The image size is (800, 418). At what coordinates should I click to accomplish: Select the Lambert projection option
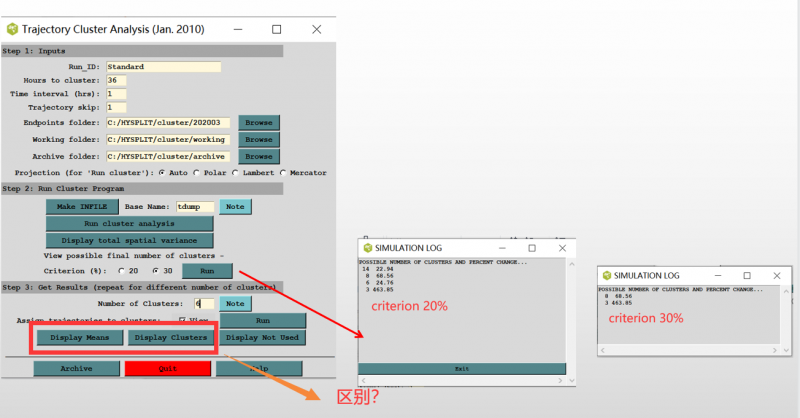coord(235,173)
